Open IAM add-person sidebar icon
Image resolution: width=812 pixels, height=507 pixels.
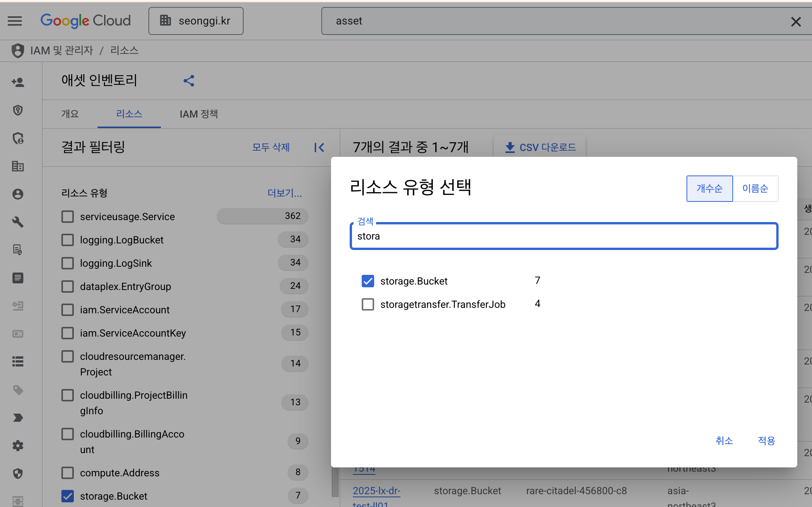pyautogui.click(x=18, y=82)
